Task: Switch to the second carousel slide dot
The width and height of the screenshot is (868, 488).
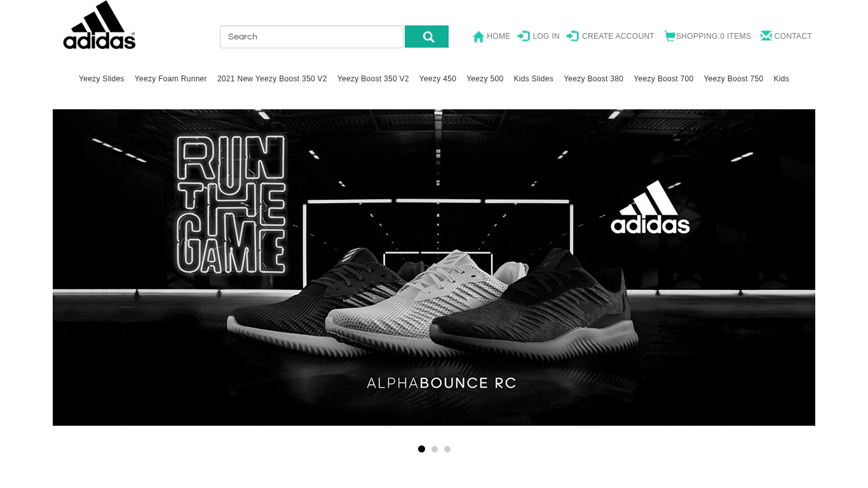Action: click(435, 449)
